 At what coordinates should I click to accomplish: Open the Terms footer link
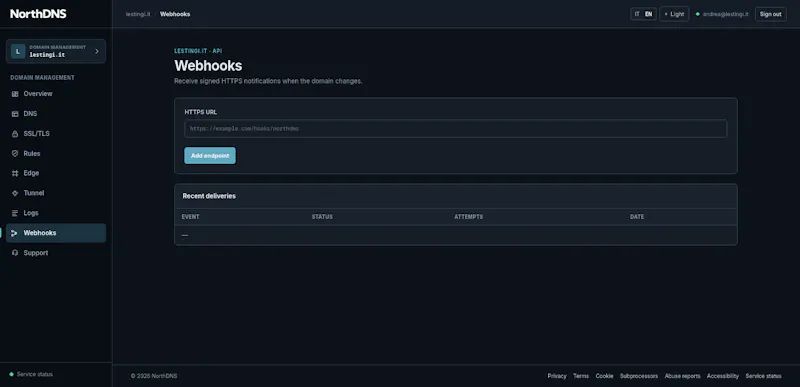click(x=581, y=376)
